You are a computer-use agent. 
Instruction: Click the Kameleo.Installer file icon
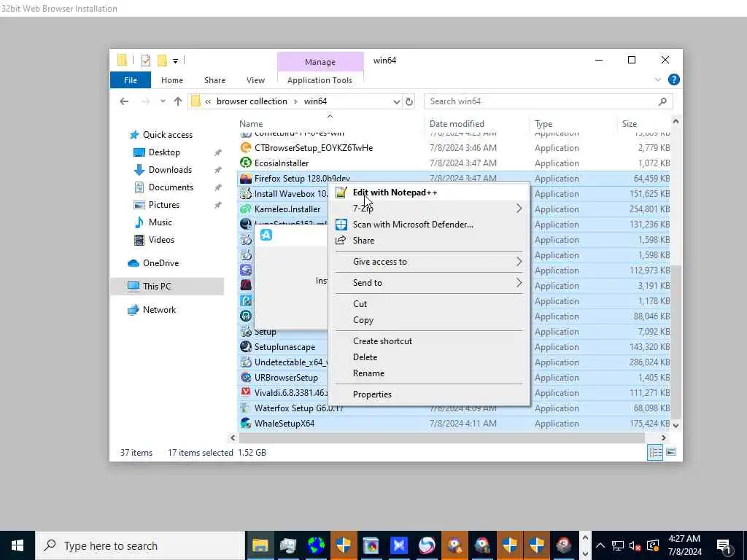pyautogui.click(x=245, y=209)
